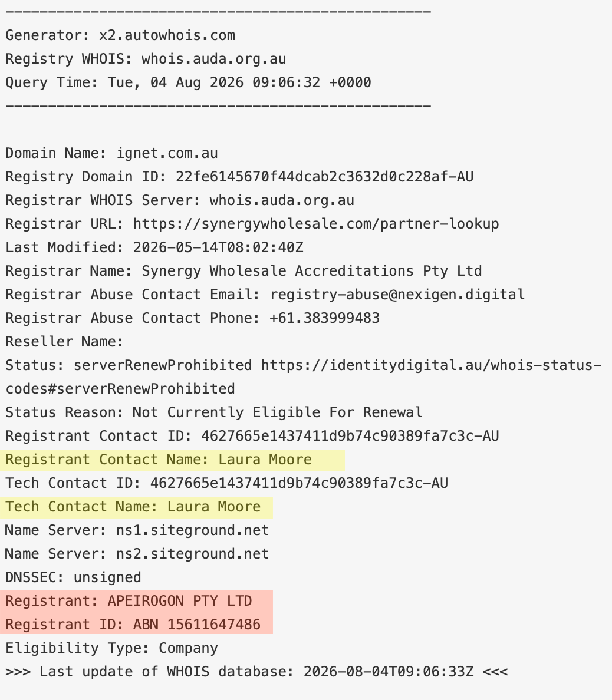Click the Query Time line
612x700 pixels.
(188, 82)
